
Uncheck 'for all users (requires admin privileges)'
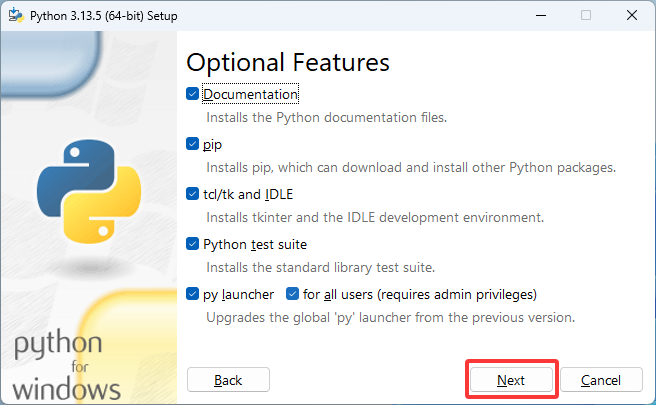click(293, 294)
